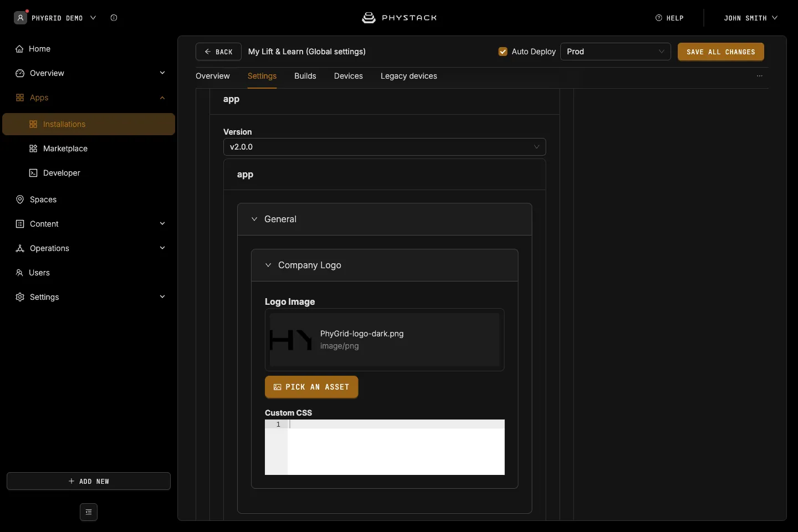Click the Settings gear icon in sidebar

[20, 297]
